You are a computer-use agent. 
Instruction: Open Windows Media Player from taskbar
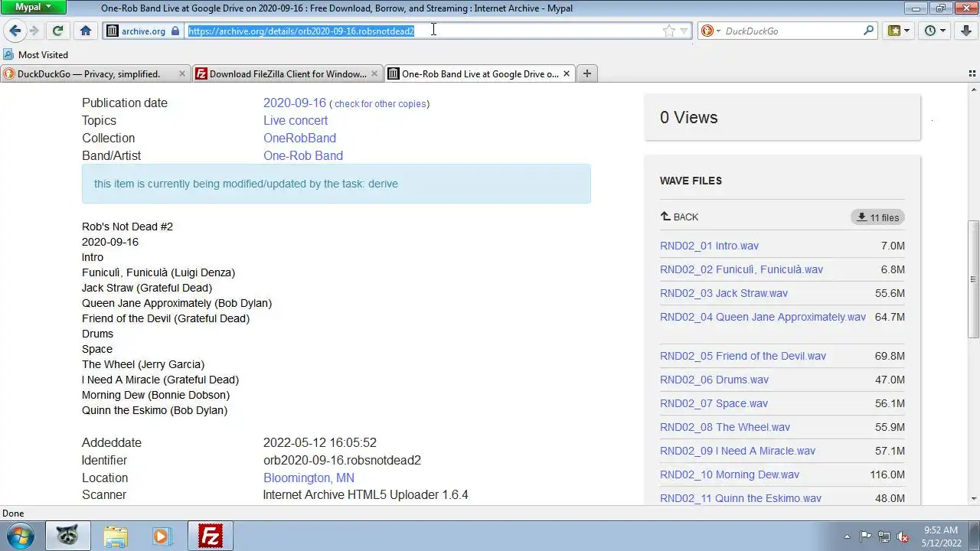[x=162, y=536]
